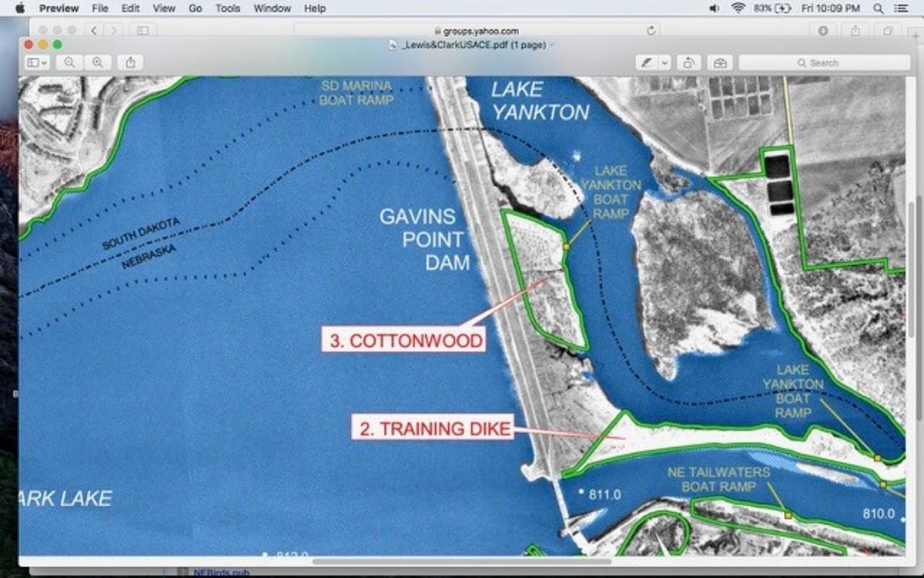Image resolution: width=924 pixels, height=578 pixels.
Task: Click the NE TAILWATERS BOAT RAMP label
Action: (x=718, y=479)
